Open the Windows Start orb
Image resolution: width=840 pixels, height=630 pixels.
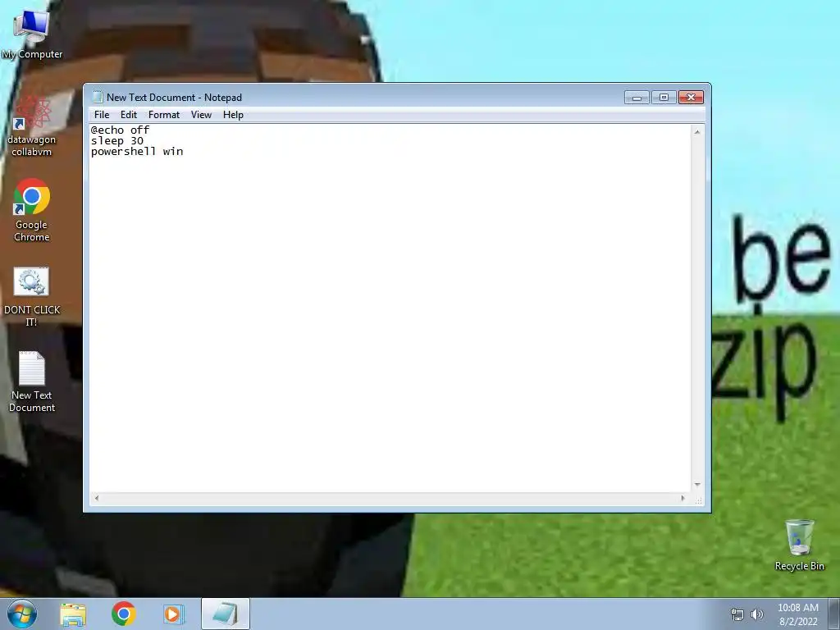tap(22, 614)
